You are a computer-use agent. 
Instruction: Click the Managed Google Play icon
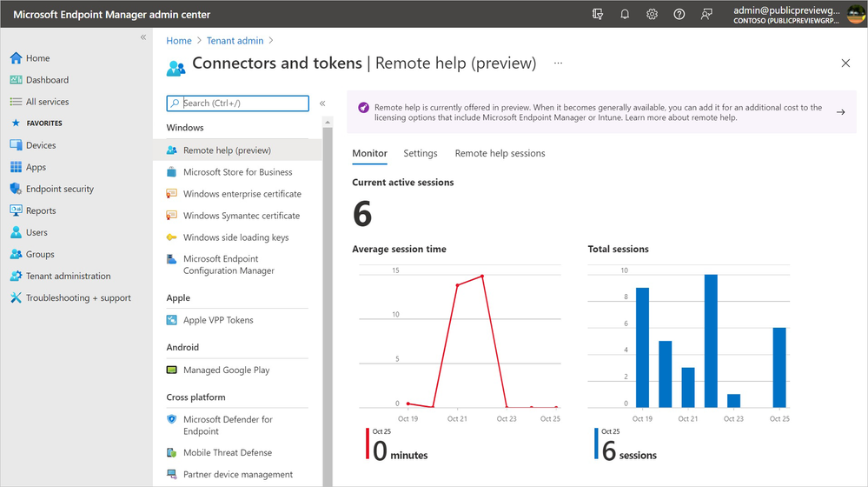[172, 370]
